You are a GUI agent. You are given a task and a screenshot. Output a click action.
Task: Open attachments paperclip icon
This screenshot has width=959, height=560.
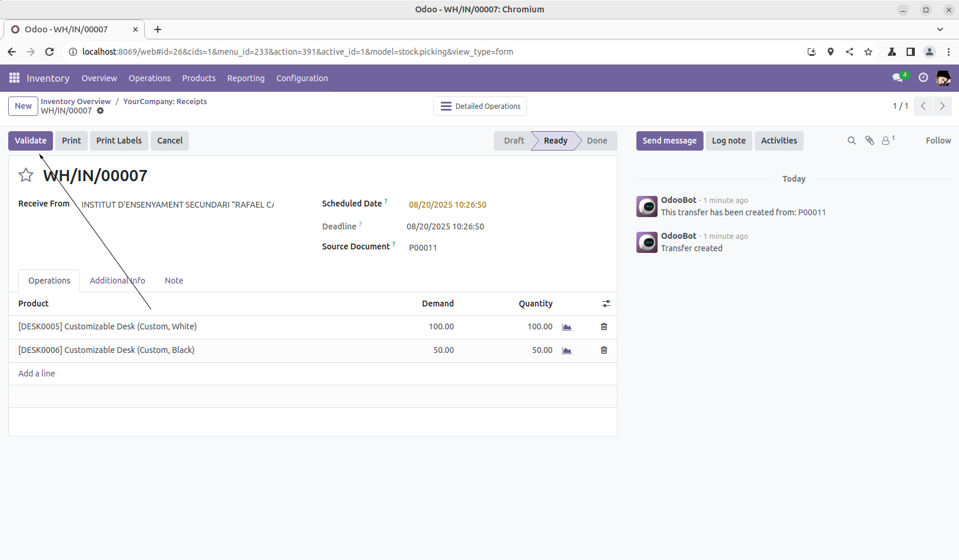click(870, 141)
